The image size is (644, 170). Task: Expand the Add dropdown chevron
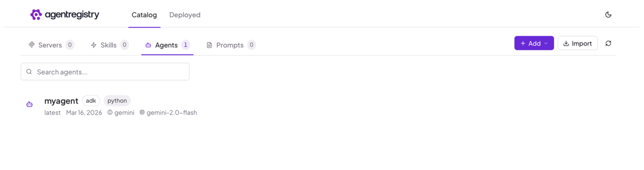(546, 43)
